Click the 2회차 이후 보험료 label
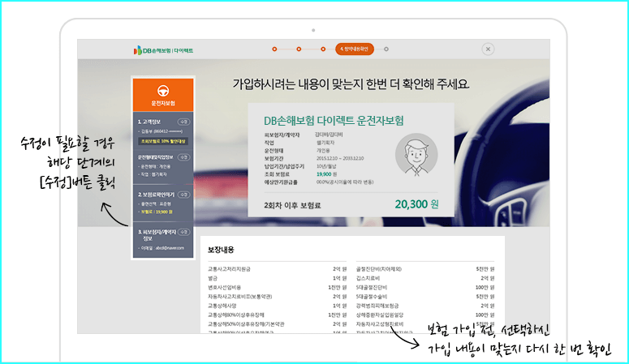629x364 pixels. [292, 205]
